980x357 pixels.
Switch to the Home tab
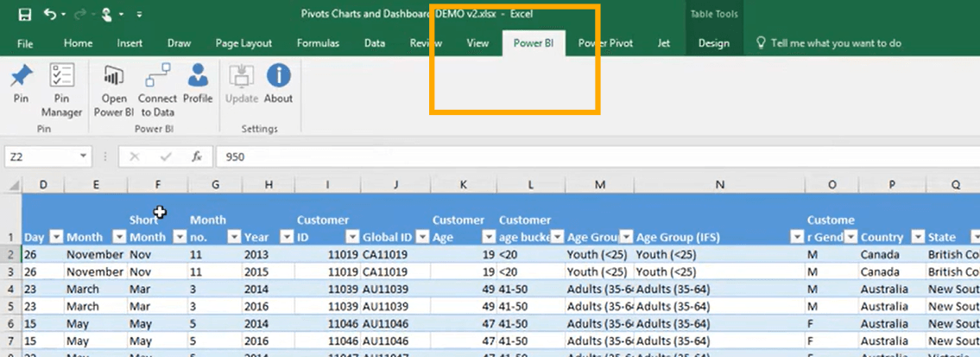(x=78, y=43)
